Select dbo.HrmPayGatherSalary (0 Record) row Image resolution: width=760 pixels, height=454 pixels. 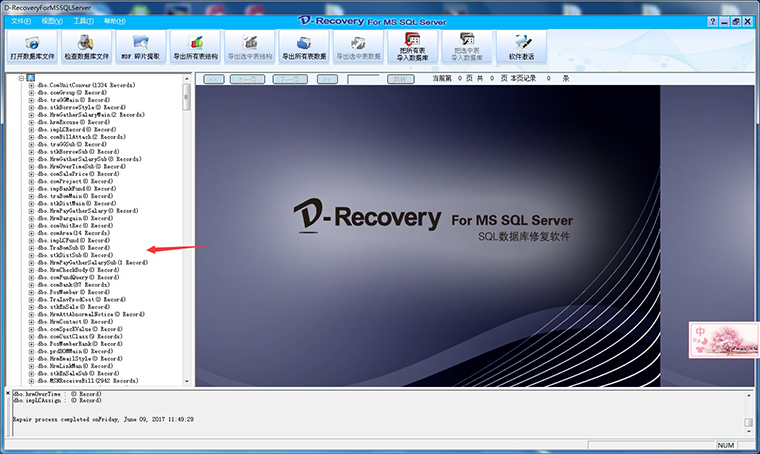(x=88, y=211)
